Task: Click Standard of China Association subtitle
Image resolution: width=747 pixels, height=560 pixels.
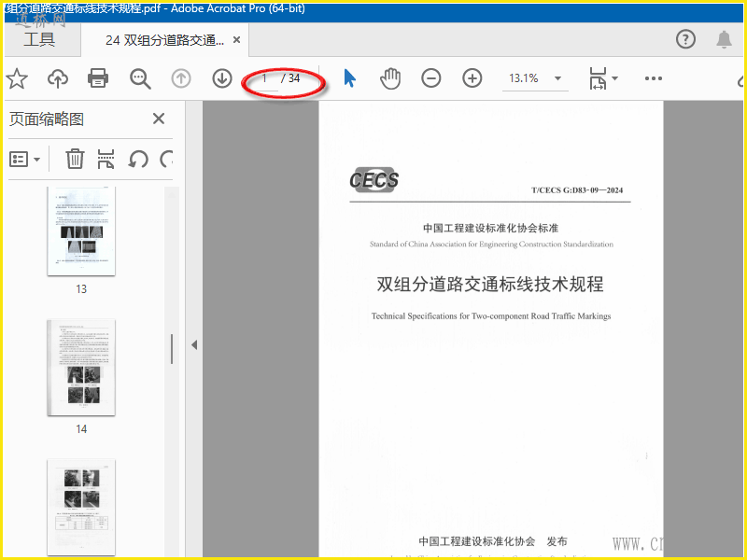Action: click(x=491, y=245)
